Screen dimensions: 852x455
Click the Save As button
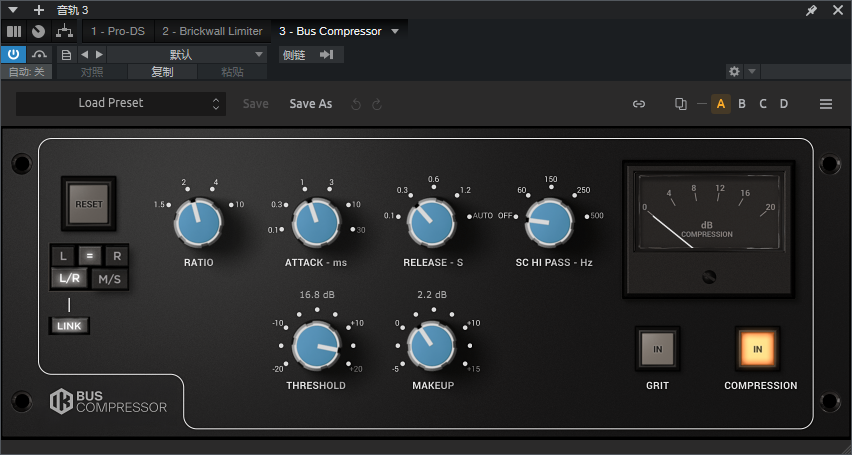[310, 104]
